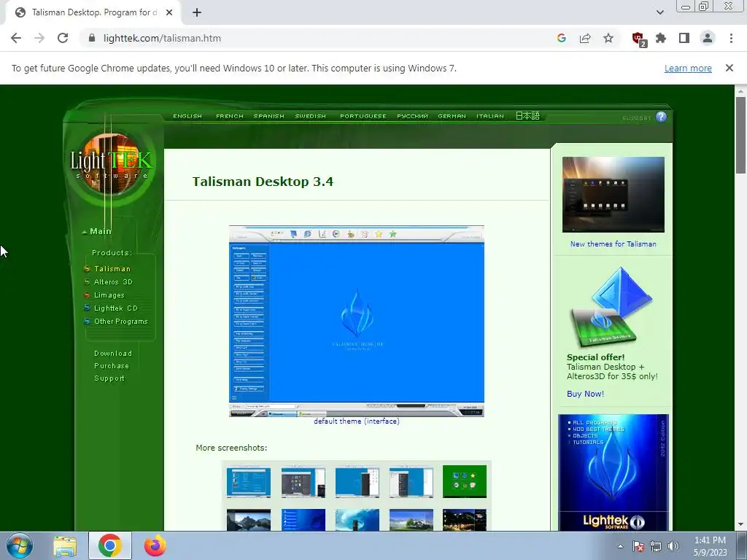
Task: Click the Buy Now! link
Action: click(585, 394)
